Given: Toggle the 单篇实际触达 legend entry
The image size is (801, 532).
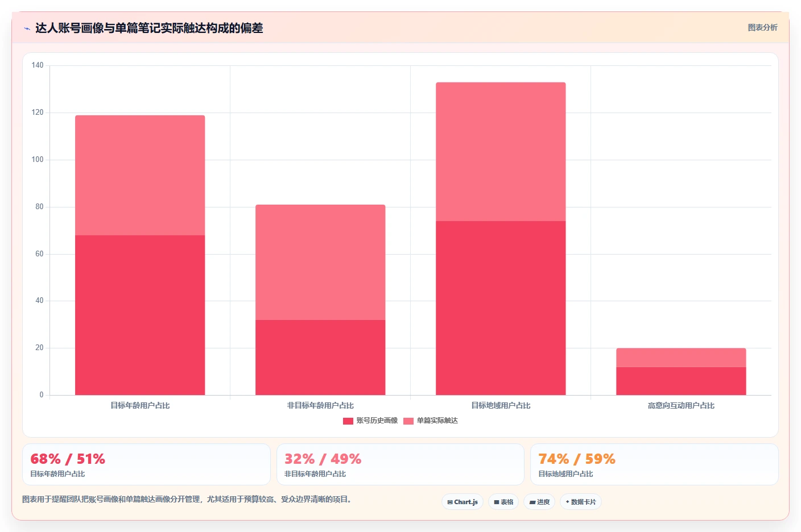Looking at the screenshot, I should click(431, 421).
